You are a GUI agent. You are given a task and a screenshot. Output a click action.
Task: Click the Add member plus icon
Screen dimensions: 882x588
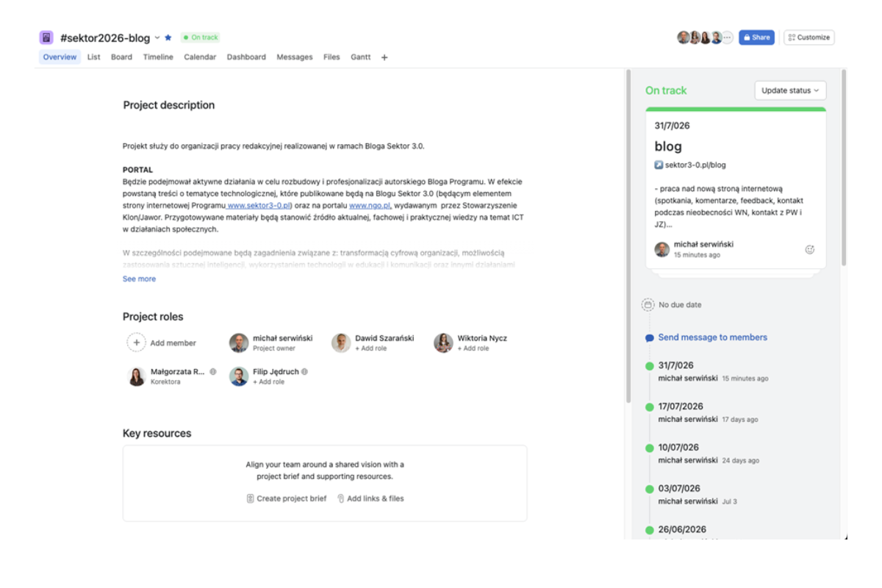[137, 343]
